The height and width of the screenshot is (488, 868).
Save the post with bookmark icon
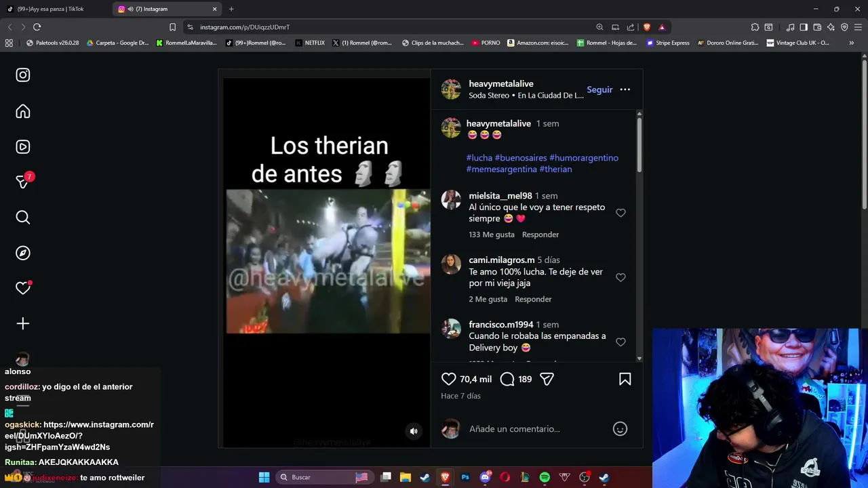[625, 380]
